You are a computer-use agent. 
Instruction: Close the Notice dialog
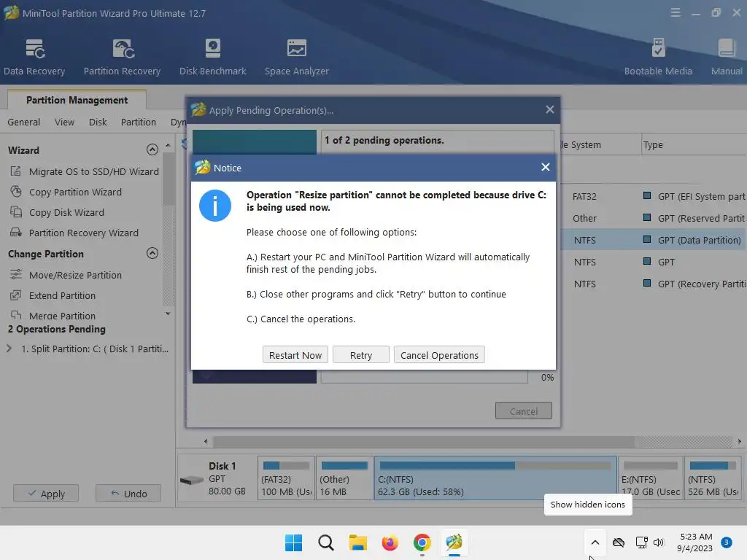pos(546,167)
